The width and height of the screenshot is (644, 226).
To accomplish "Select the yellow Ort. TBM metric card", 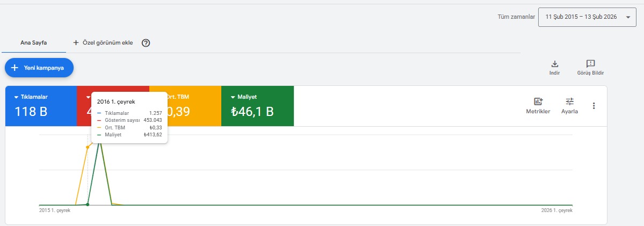I will pyautogui.click(x=185, y=106).
